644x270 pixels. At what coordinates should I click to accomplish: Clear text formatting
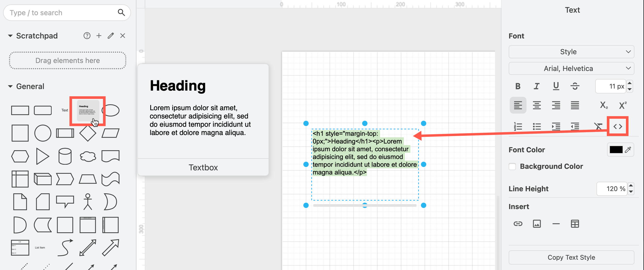pos(598,126)
